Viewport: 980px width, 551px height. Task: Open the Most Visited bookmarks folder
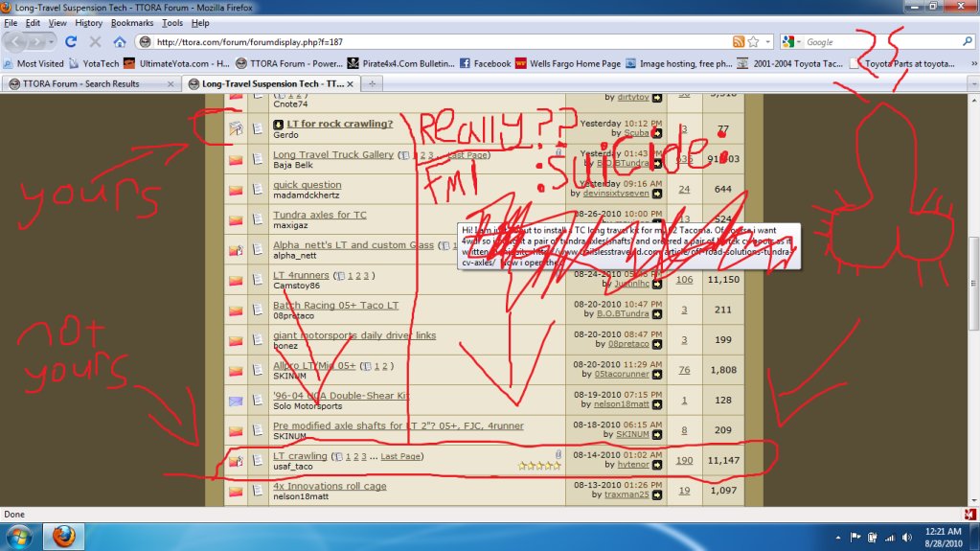tap(34, 64)
